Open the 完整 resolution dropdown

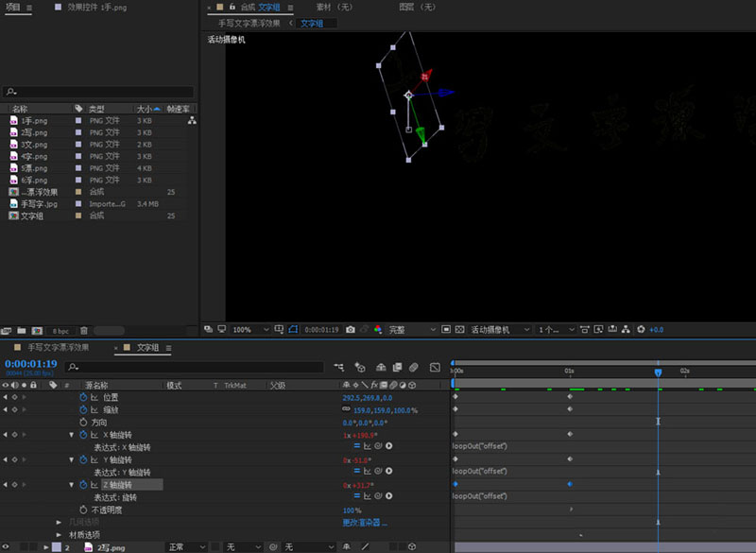tap(412, 329)
